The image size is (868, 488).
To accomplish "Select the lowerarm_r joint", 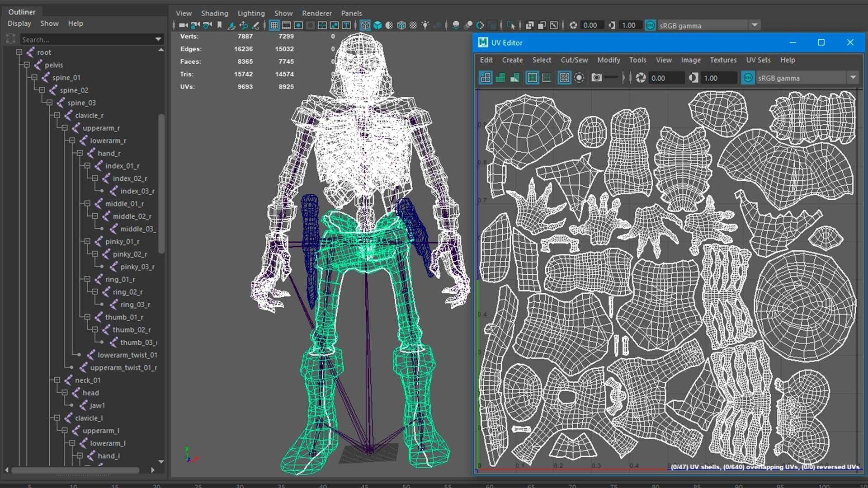I will pyautogui.click(x=108, y=141).
